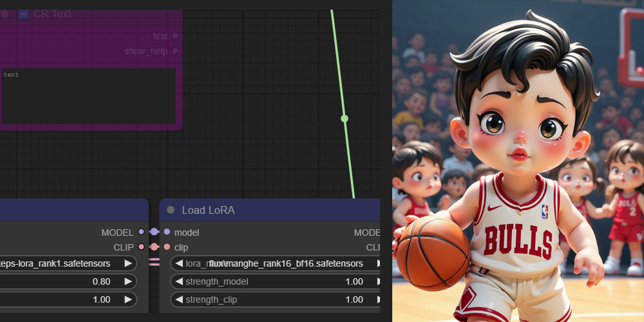Click the model input socket on Load LoRA

click(167, 232)
